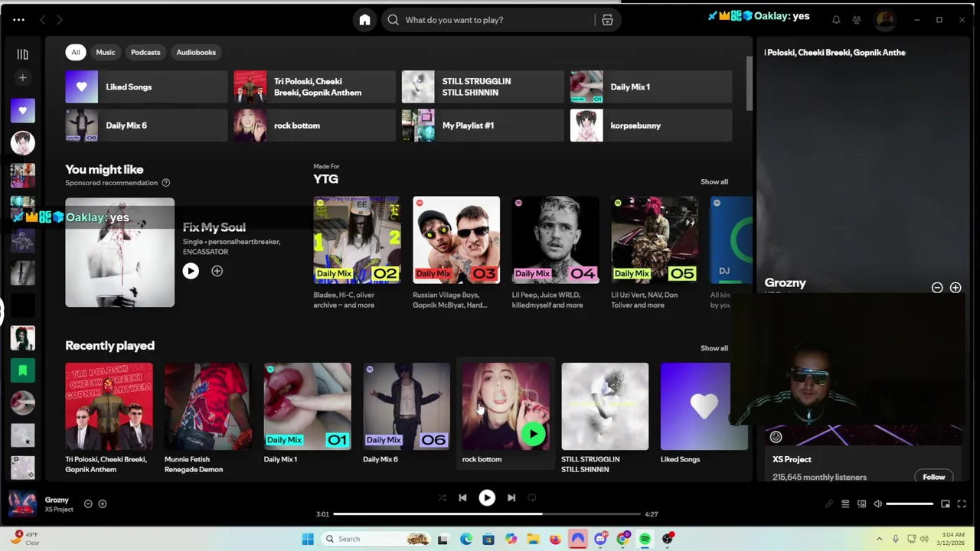
Task: Open the rock bottom shortcut card
Action: click(x=315, y=126)
